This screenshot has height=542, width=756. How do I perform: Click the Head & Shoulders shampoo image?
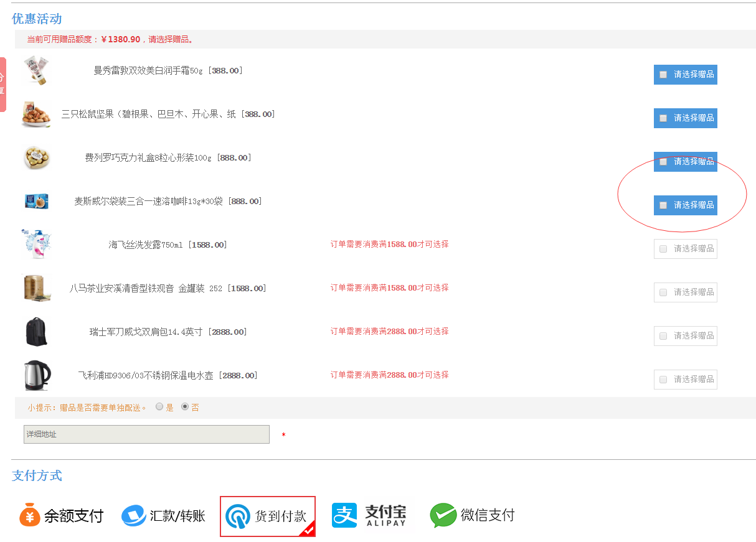click(36, 244)
